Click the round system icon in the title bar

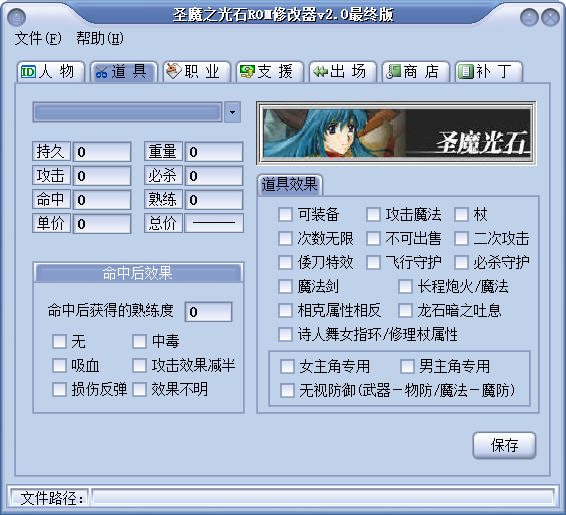16,17
